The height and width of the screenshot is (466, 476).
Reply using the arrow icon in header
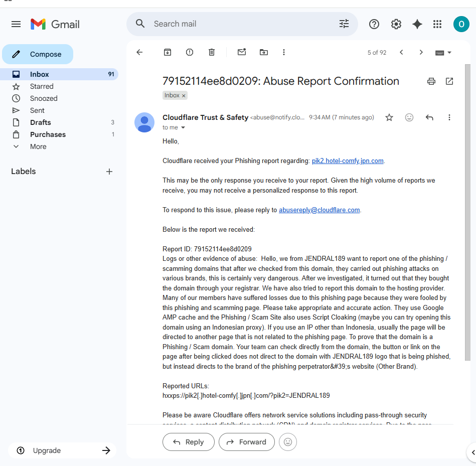(429, 117)
